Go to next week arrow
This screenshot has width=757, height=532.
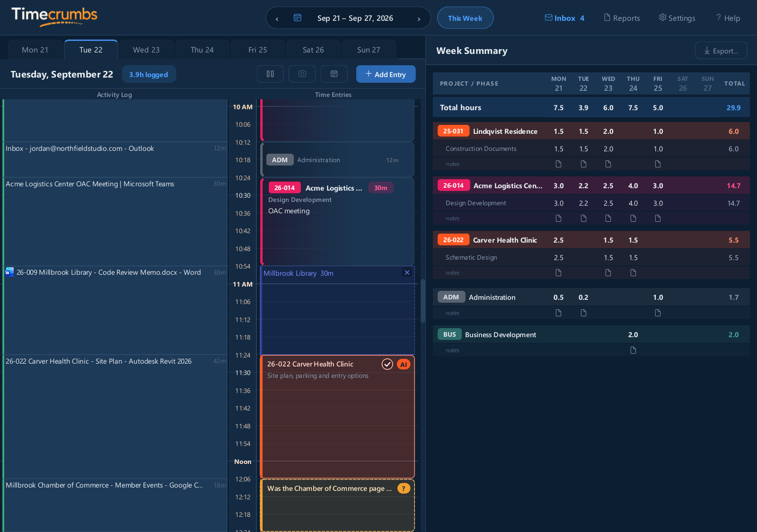[x=419, y=18]
